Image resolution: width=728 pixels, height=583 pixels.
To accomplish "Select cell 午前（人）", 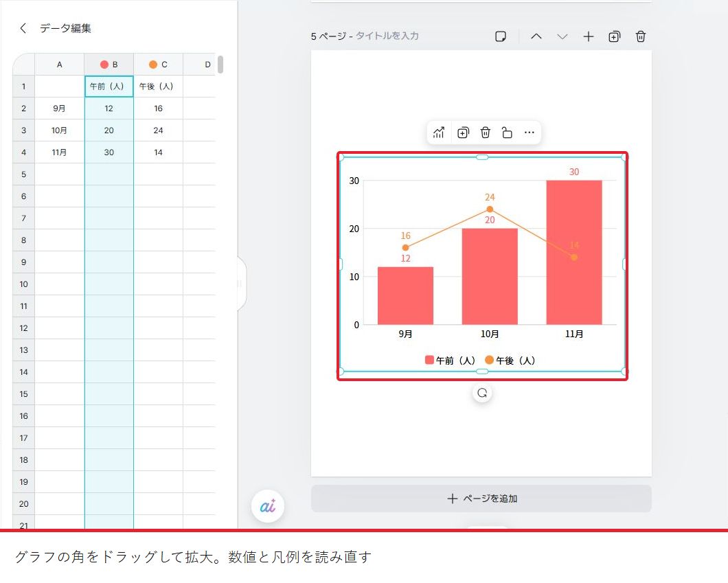I will (109, 87).
